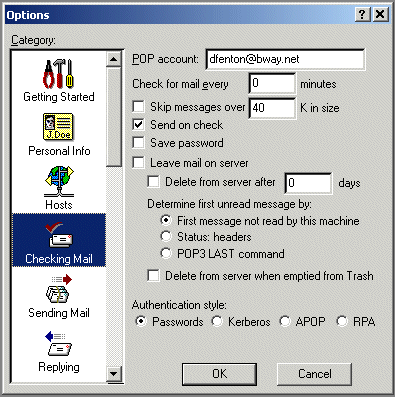The height and width of the screenshot is (397, 395).
Task: Click the Getting Started label
Action: click(59, 97)
